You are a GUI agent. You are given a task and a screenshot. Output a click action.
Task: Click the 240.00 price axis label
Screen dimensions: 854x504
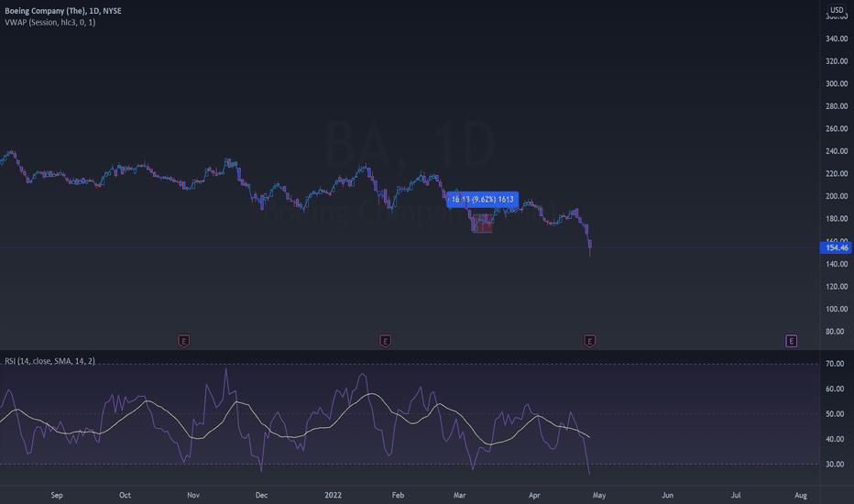(837, 151)
